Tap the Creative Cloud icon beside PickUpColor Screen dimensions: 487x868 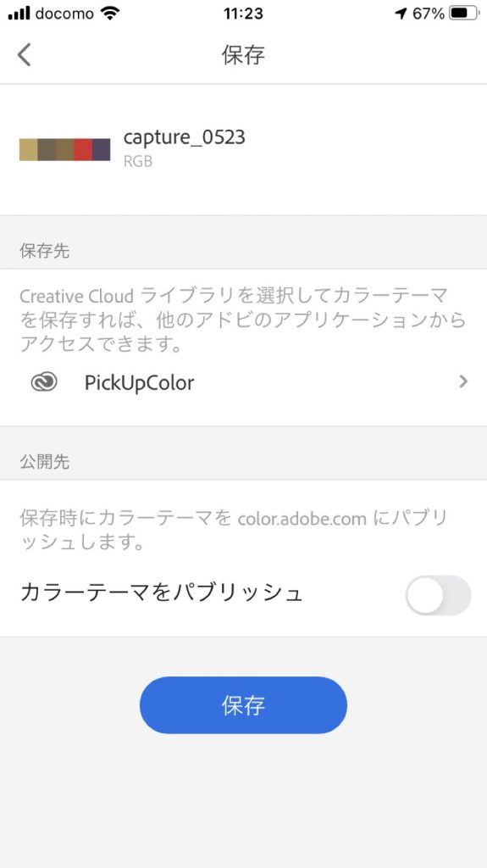44,382
